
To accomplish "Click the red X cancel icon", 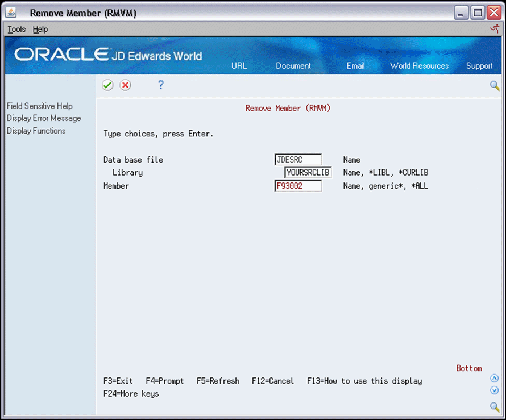I will tap(125, 85).
